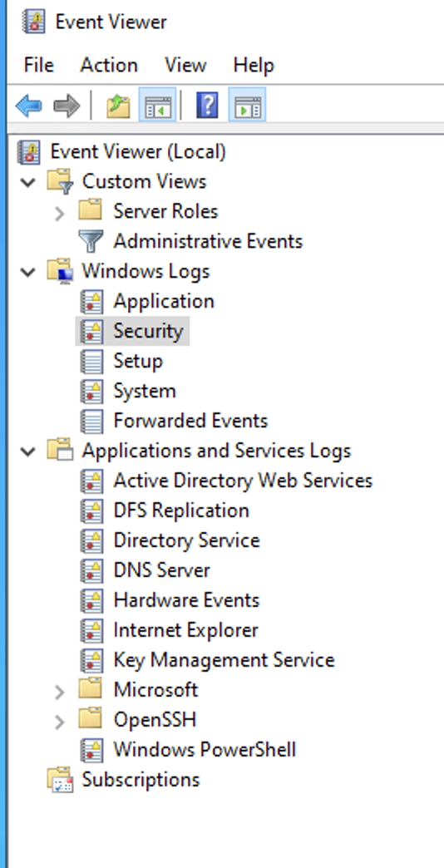Open the Help question mark toolbar icon
Screen dimensions: 444x868
(x=207, y=106)
